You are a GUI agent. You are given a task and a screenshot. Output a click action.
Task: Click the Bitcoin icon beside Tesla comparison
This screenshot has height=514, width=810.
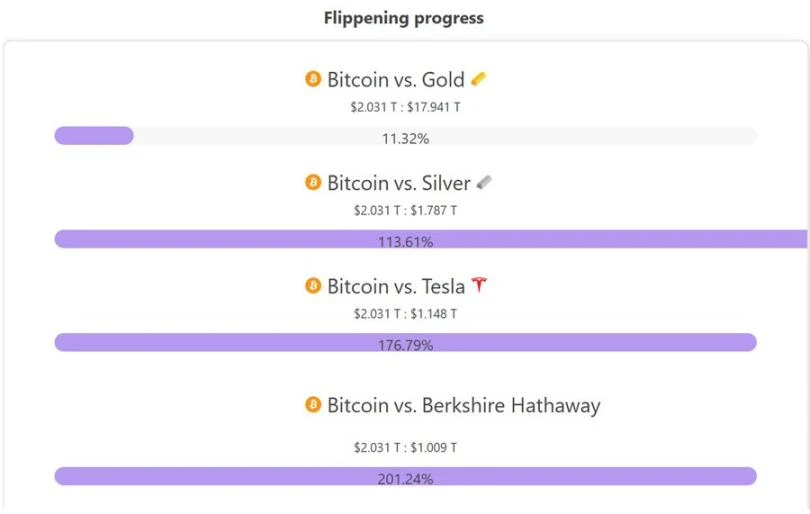(313, 286)
